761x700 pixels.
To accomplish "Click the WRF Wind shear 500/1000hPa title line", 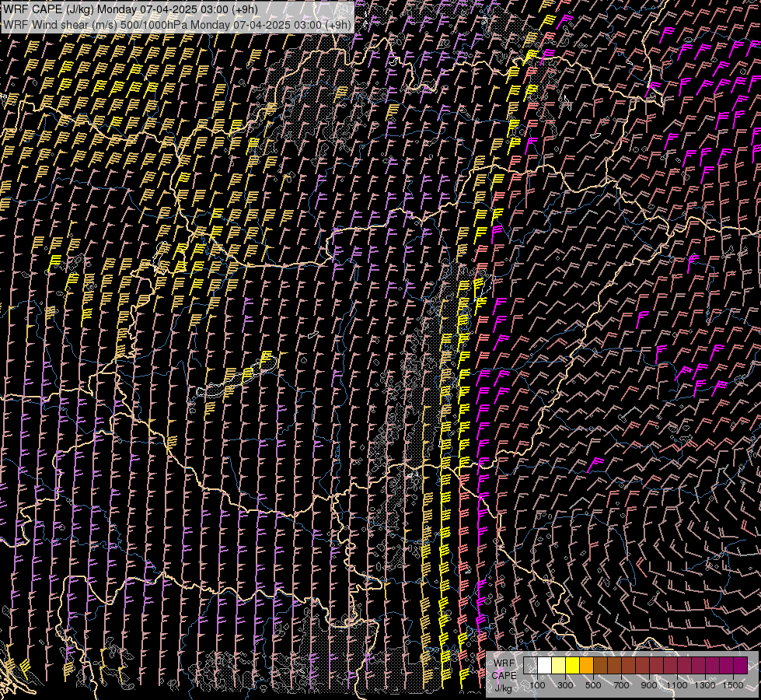I will pos(177,24).
